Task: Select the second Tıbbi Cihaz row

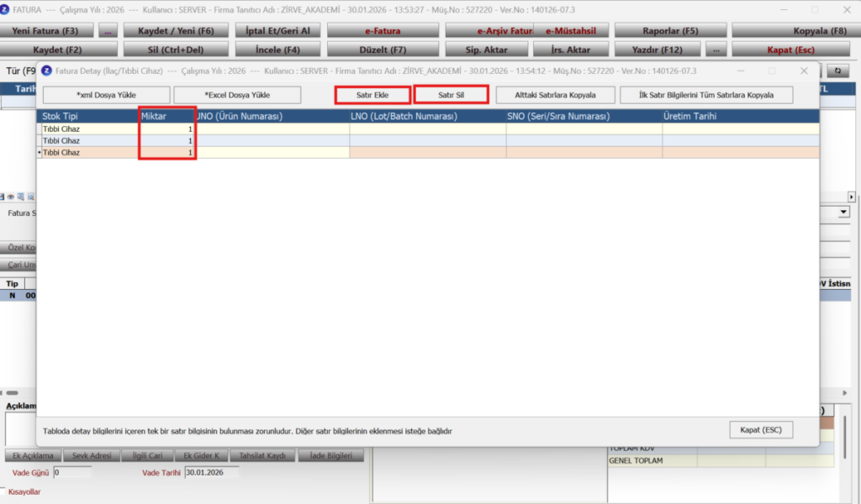Action: 428,141
